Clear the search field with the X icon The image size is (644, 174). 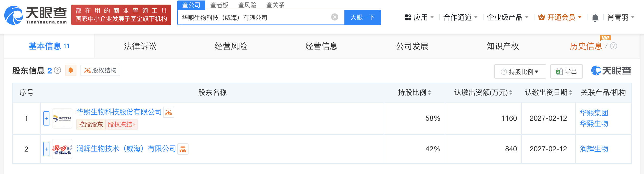(x=334, y=17)
